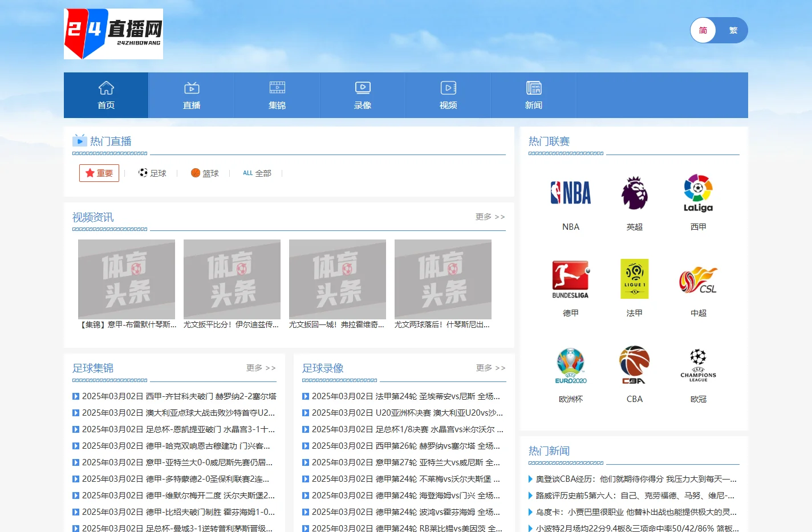The width and height of the screenshot is (812, 532).
Task: Open highlight 足总杯-曼城3-1逆转普利茅斯
Action: coord(177,527)
